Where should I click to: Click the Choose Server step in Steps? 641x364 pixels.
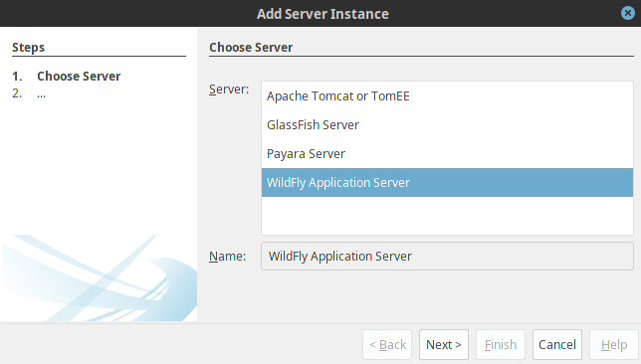[79, 76]
